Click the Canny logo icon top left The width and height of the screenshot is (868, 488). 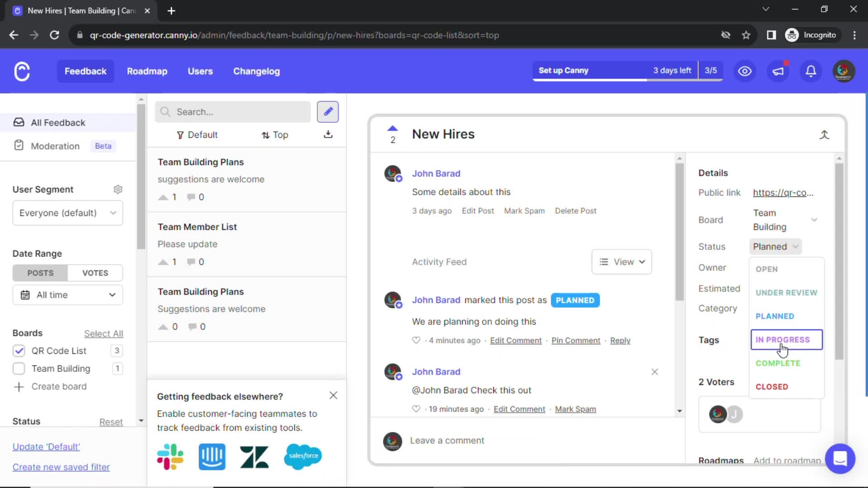(21, 71)
